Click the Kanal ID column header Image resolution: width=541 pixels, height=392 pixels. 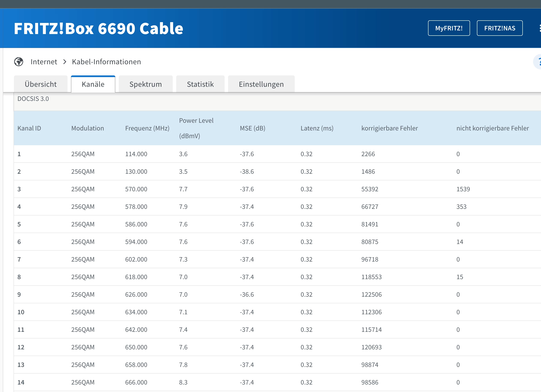coord(29,128)
